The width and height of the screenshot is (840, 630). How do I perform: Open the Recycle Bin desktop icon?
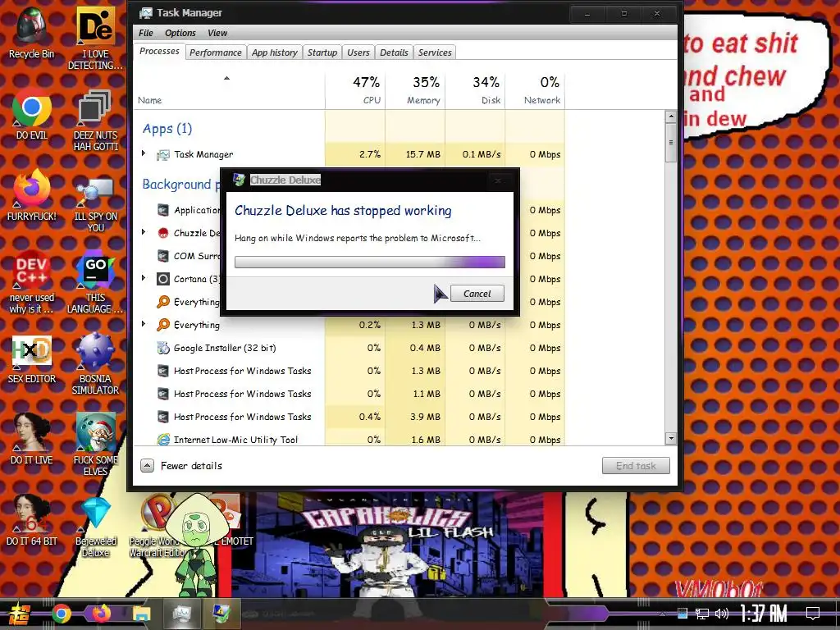point(32,32)
